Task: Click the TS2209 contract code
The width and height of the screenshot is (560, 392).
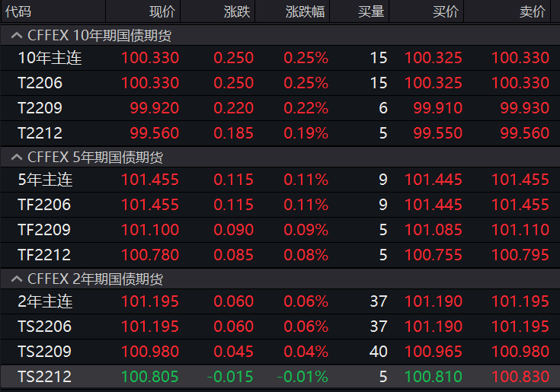Action: pos(44,352)
